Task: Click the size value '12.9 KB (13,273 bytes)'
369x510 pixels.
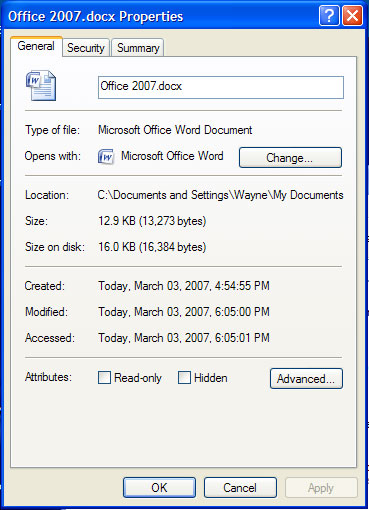Action: pyautogui.click(x=152, y=221)
